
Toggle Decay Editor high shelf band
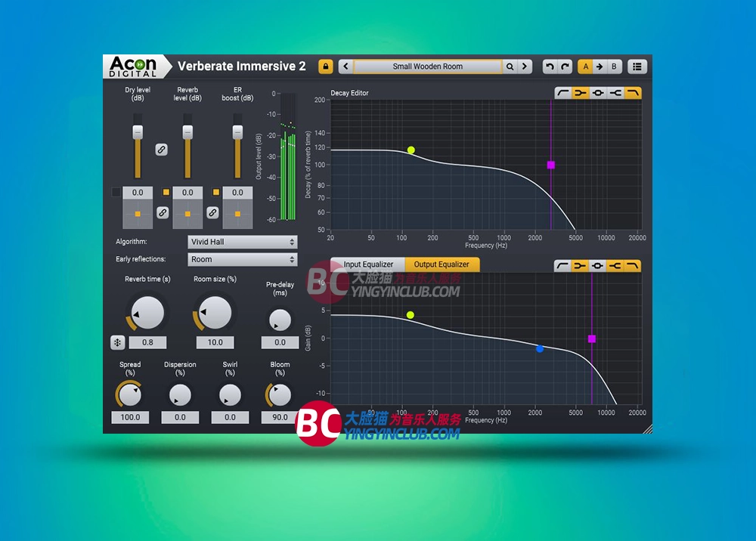[615, 92]
